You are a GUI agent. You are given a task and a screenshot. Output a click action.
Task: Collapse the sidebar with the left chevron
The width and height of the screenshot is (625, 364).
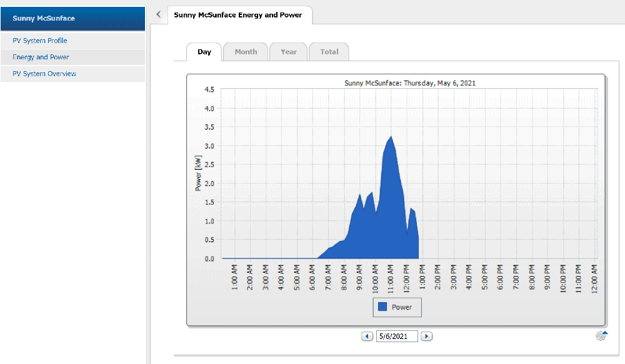click(159, 14)
